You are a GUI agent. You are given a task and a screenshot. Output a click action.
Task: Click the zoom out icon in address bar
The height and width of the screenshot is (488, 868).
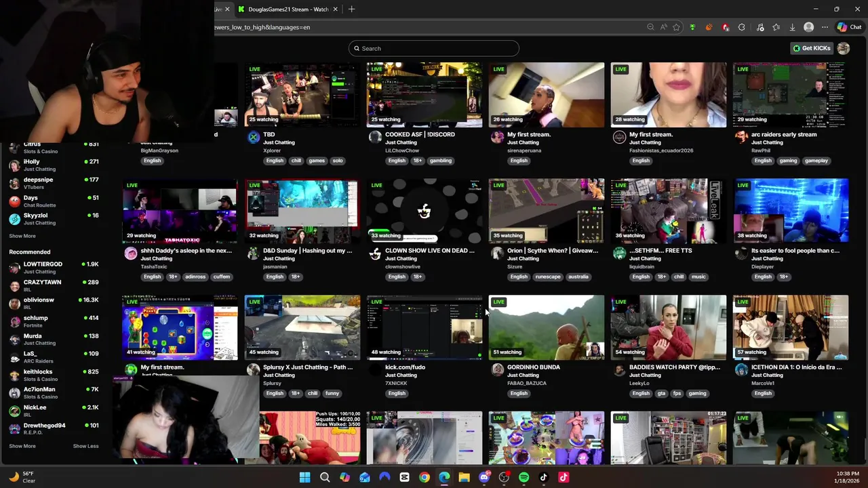click(650, 27)
